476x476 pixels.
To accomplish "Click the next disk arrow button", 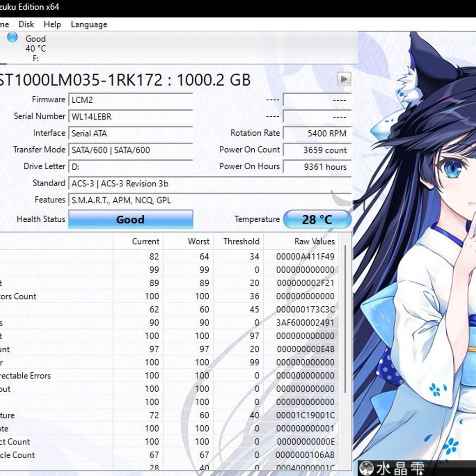I will point(344,79).
